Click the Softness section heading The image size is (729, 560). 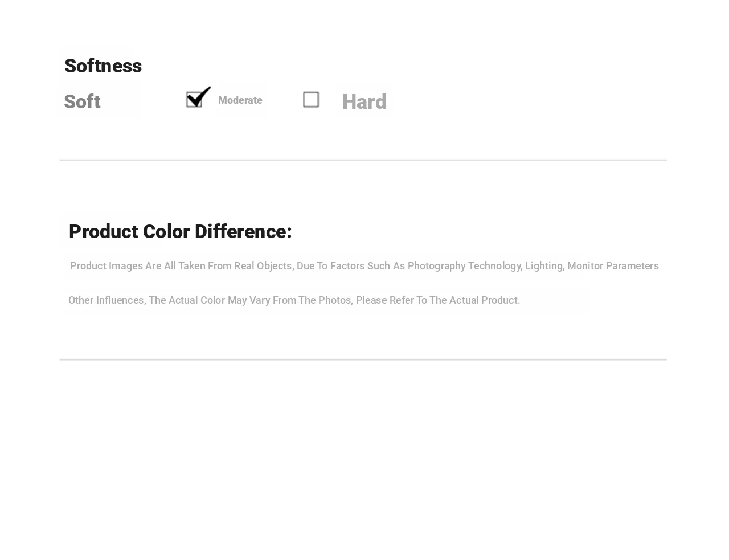click(103, 66)
